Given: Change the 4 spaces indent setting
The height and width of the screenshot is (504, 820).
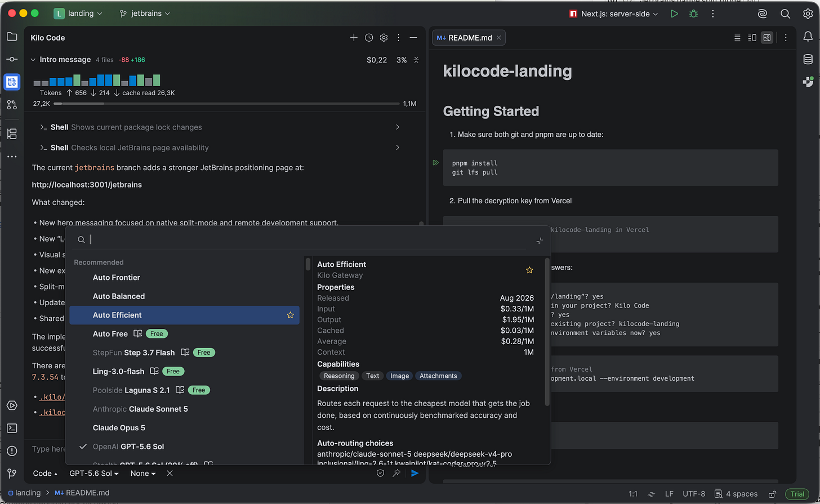Looking at the screenshot, I should click(x=737, y=494).
